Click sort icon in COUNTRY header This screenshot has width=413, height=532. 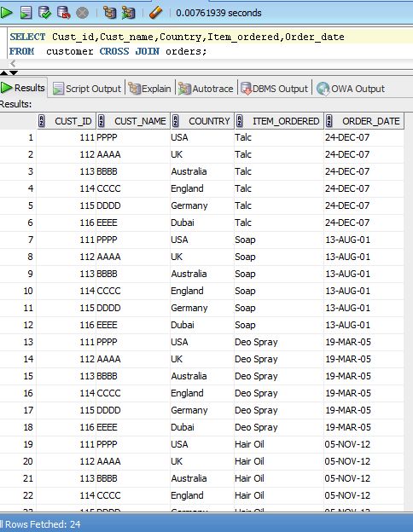175,121
